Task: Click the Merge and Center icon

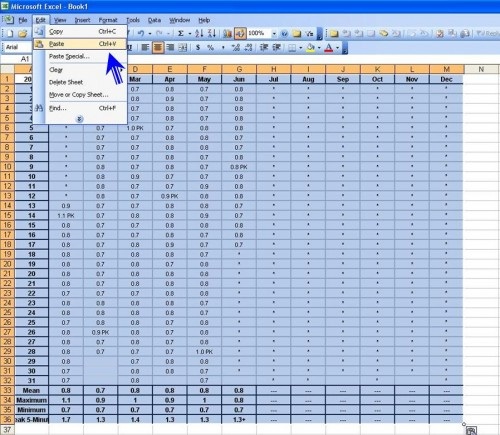Action: pos(183,48)
